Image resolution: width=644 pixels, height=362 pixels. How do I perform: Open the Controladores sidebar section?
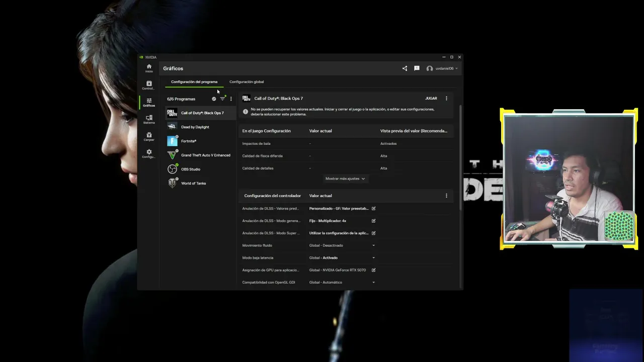click(149, 85)
